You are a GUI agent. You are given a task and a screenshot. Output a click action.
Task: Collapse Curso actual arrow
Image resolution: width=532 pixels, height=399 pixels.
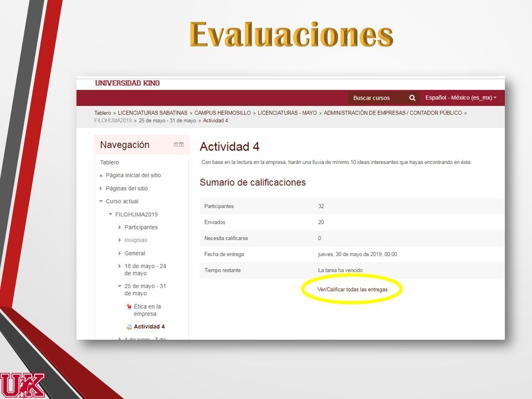pos(101,201)
